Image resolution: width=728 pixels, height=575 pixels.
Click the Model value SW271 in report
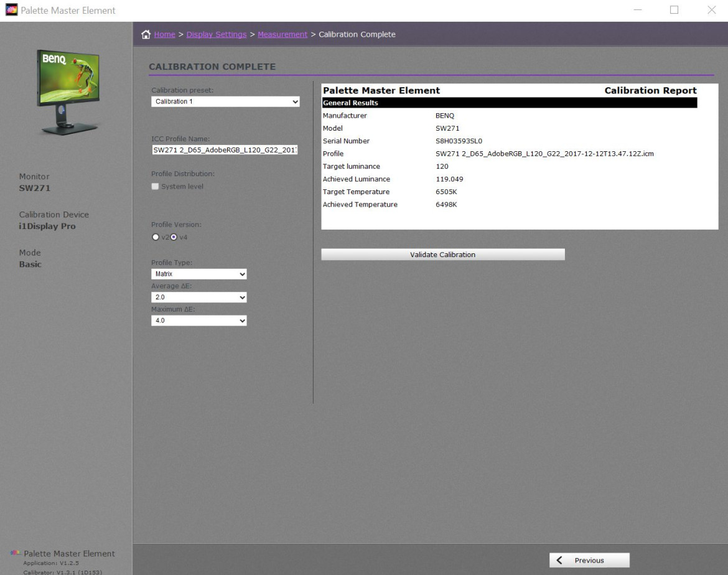pos(447,128)
